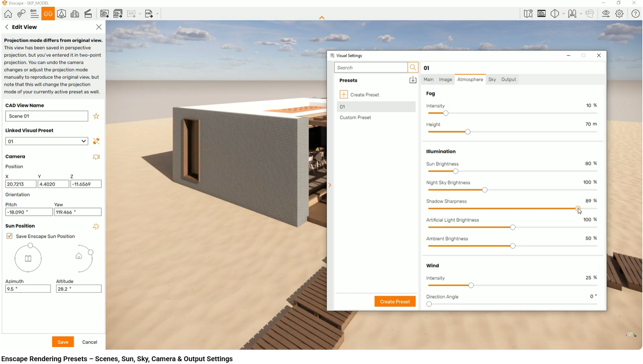643x364 pixels.
Task: Expand the 360 panorama export dropdown arrow
Action: click(140, 14)
